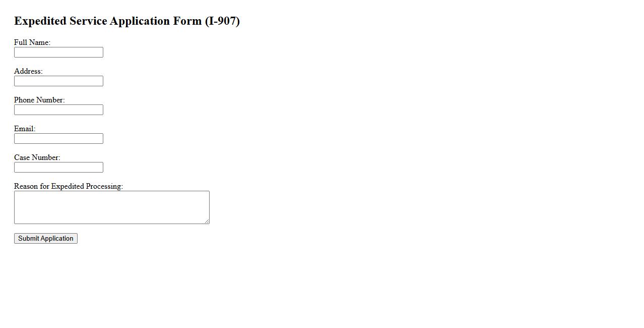Click the "Email:" label text
The width and height of the screenshot is (644, 328).
(x=25, y=129)
